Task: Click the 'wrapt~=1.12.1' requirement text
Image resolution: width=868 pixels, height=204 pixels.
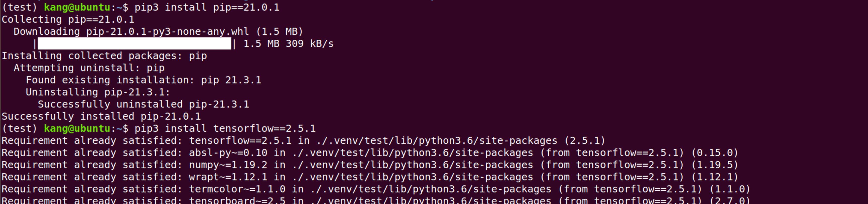Action: [x=228, y=177]
